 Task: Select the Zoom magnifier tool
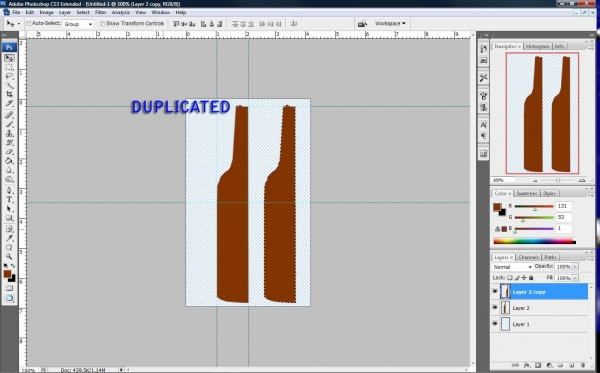pyautogui.click(x=10, y=256)
